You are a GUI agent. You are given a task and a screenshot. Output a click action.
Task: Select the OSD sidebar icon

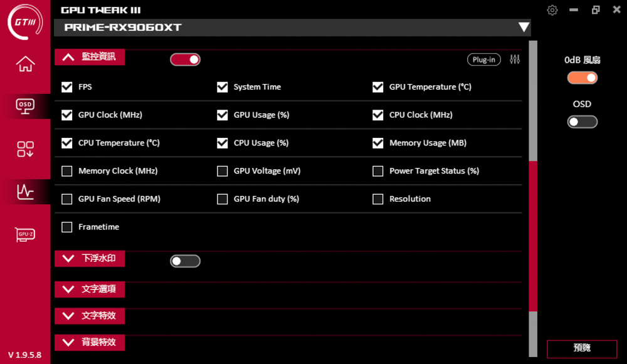pyautogui.click(x=25, y=107)
